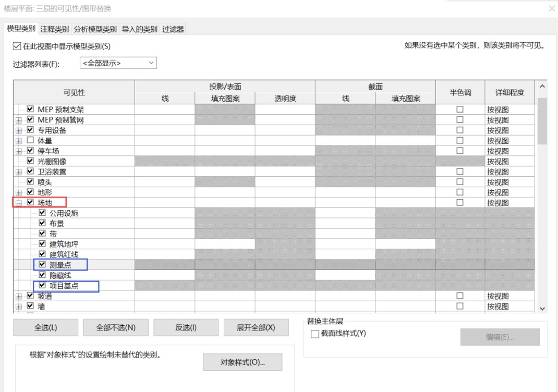This screenshot has height=392, width=558.
Task: Expand the MEP 预制管网 tree node
Action: pos(19,120)
